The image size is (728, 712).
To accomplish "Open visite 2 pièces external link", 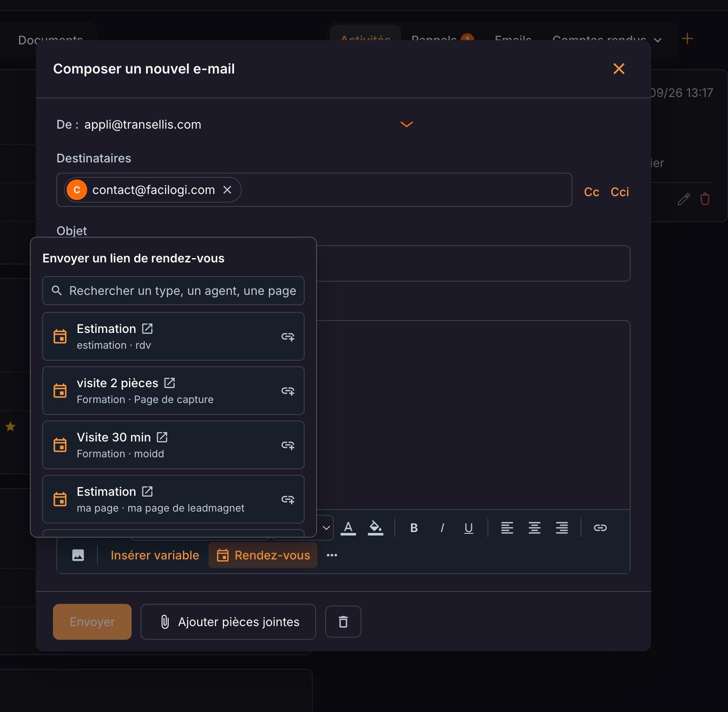I will (170, 383).
